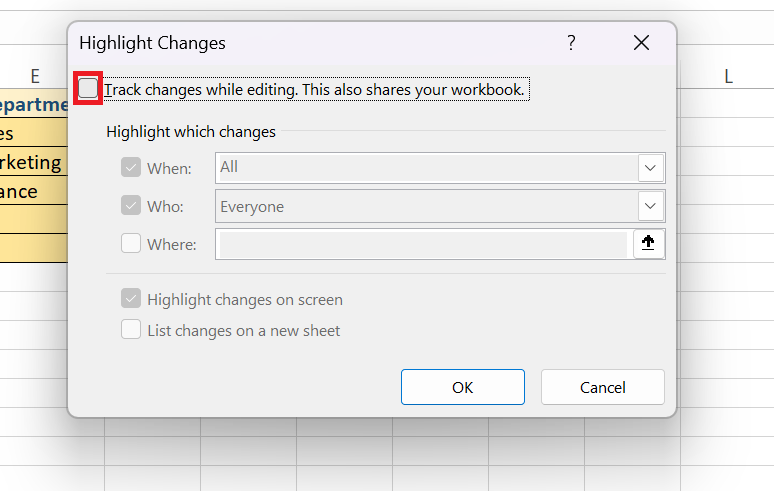Click the When combo box showing All

[x=440, y=168]
